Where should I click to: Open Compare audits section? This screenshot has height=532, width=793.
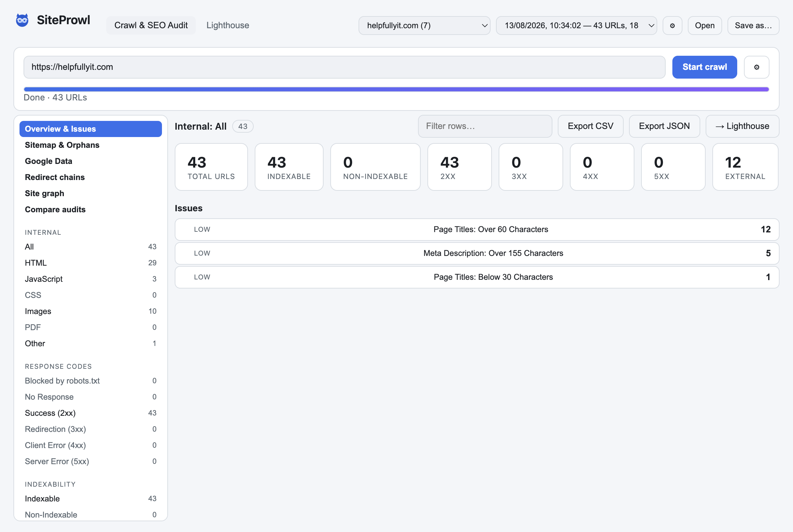[91, 210]
